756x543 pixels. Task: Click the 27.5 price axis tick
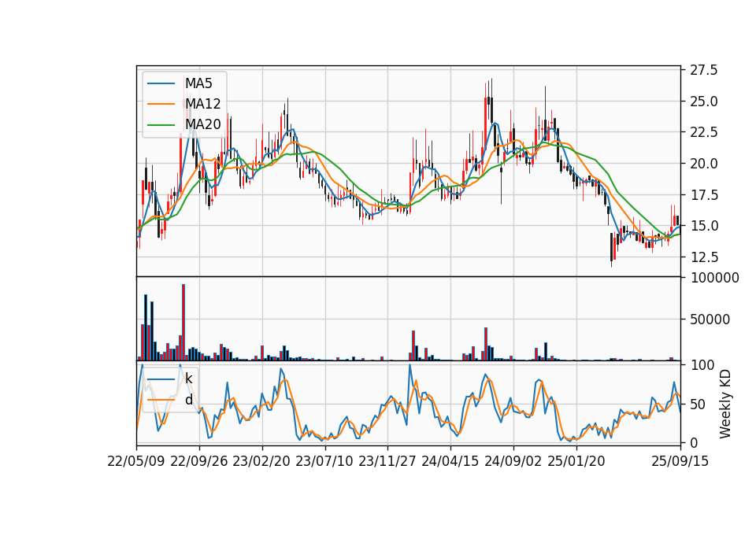coord(704,70)
